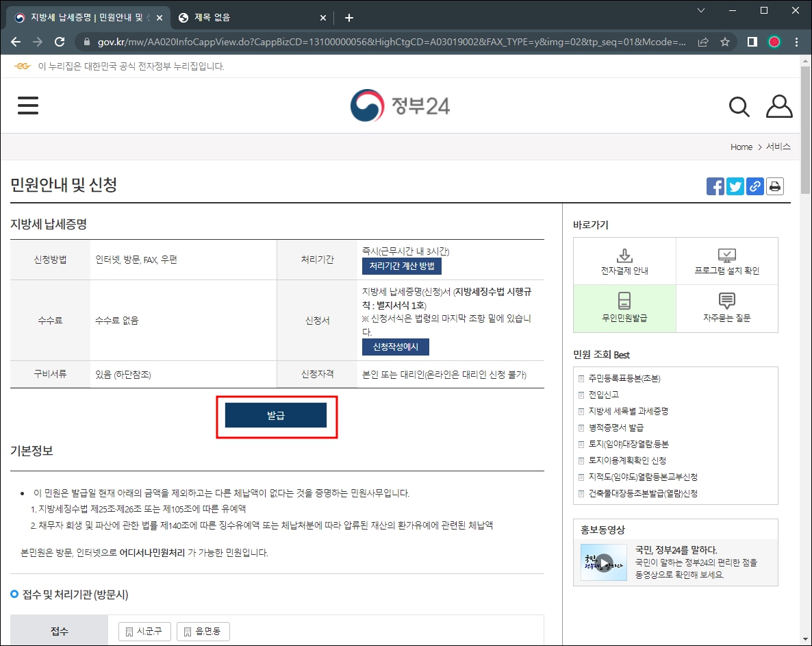Viewport: 812px width, 646px height.
Task: Click the browser address bar
Action: pyautogui.click(x=342, y=41)
